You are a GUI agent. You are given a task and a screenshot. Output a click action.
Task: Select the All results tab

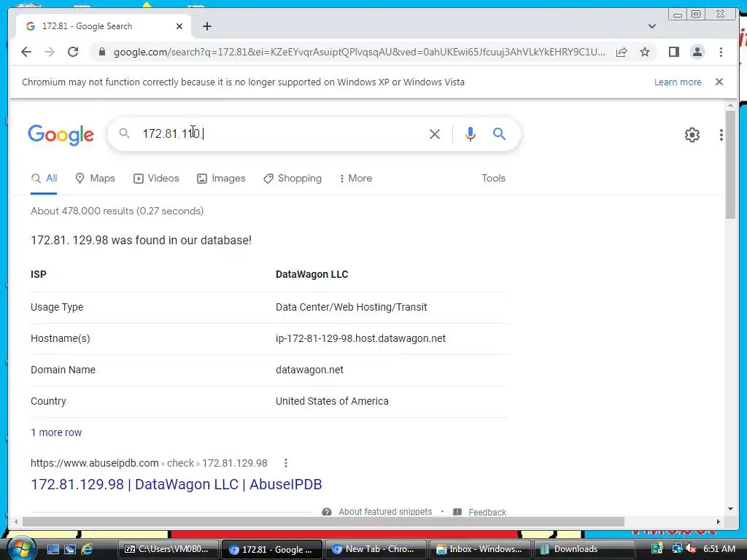(44, 179)
